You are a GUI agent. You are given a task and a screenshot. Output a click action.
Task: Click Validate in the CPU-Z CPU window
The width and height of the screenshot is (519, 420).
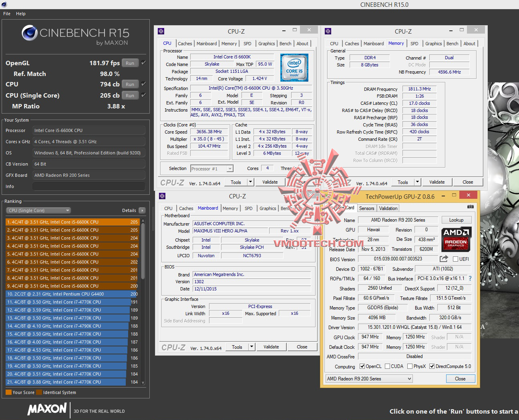coord(270,182)
